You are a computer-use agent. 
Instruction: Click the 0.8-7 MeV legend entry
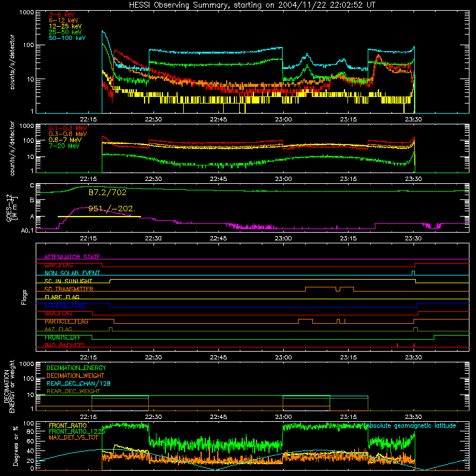(65, 140)
